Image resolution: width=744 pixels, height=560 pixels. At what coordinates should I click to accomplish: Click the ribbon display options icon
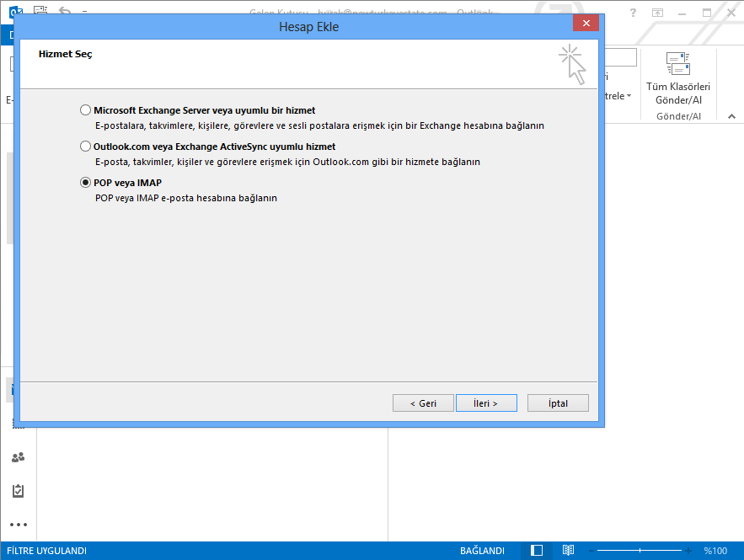pos(658,13)
